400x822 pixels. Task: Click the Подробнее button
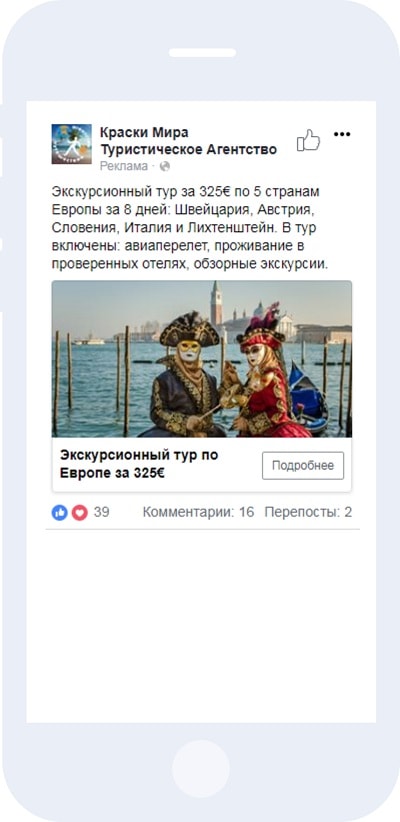pos(303,466)
